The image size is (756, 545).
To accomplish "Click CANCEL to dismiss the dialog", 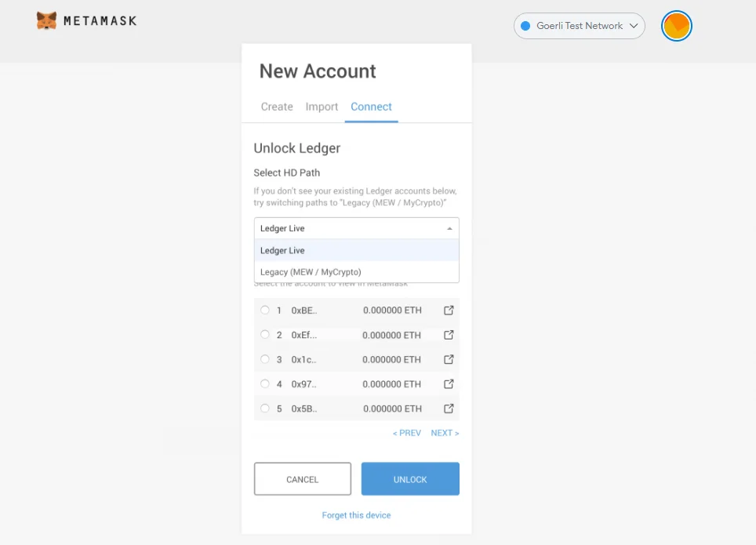I will pyautogui.click(x=302, y=478).
